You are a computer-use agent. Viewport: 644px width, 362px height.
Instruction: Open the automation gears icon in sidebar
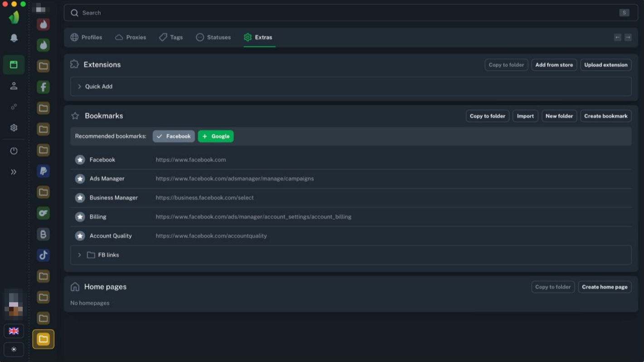click(x=14, y=107)
